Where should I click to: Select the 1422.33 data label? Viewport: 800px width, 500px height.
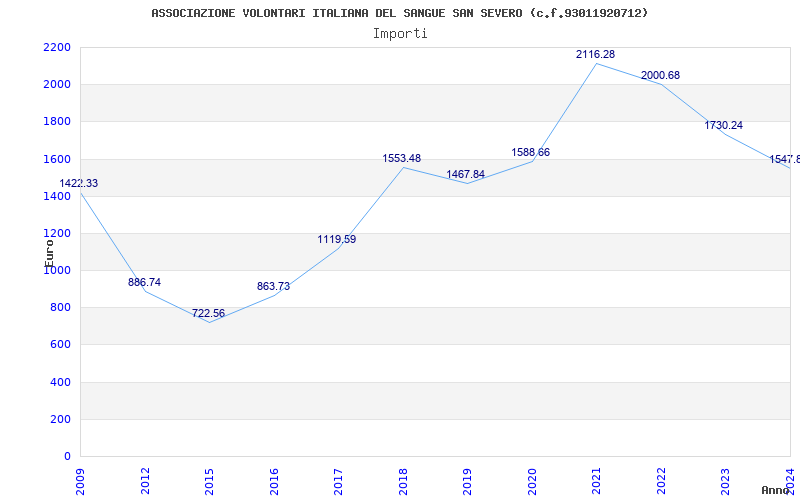pyautogui.click(x=79, y=183)
